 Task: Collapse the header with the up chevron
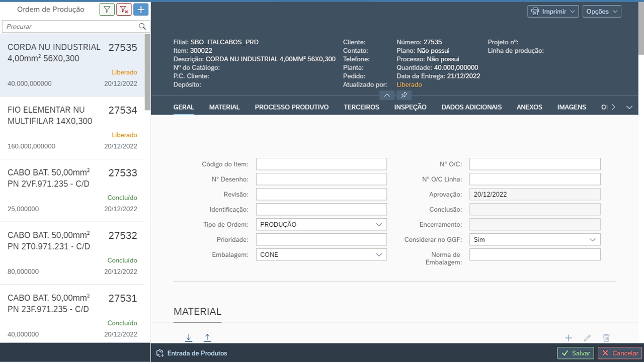[x=386, y=95]
